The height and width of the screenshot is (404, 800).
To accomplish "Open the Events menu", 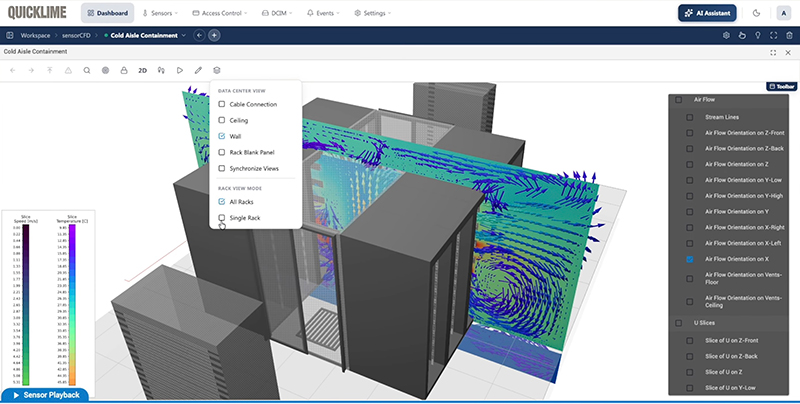I will coord(323,13).
